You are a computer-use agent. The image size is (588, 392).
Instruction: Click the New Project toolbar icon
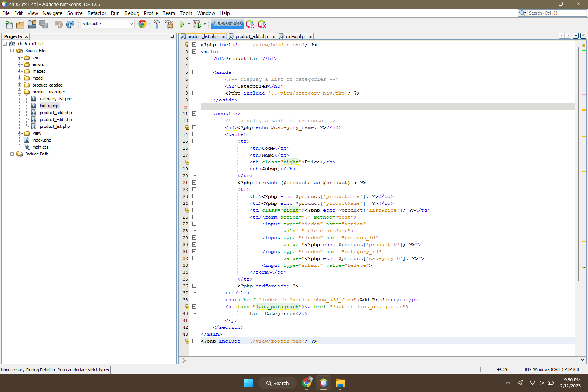tap(20, 24)
